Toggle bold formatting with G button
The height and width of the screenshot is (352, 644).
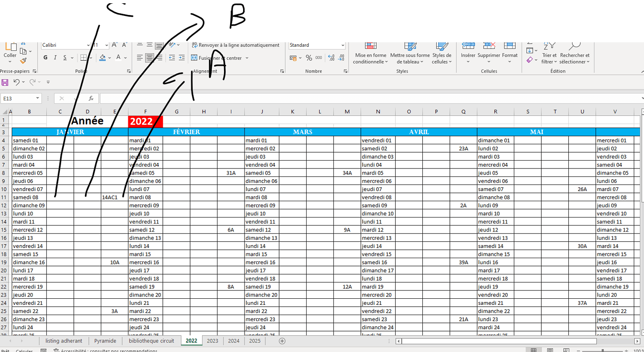(45, 58)
